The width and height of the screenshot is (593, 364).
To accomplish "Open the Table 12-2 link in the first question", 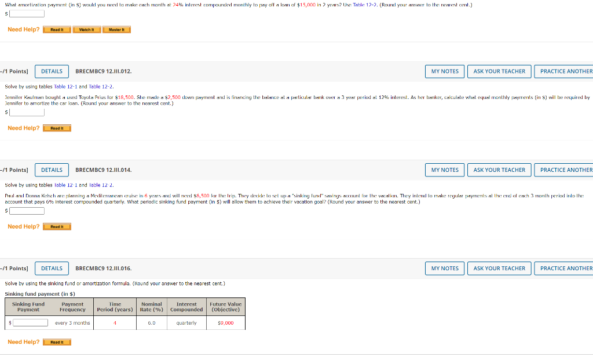I will pos(365,5).
